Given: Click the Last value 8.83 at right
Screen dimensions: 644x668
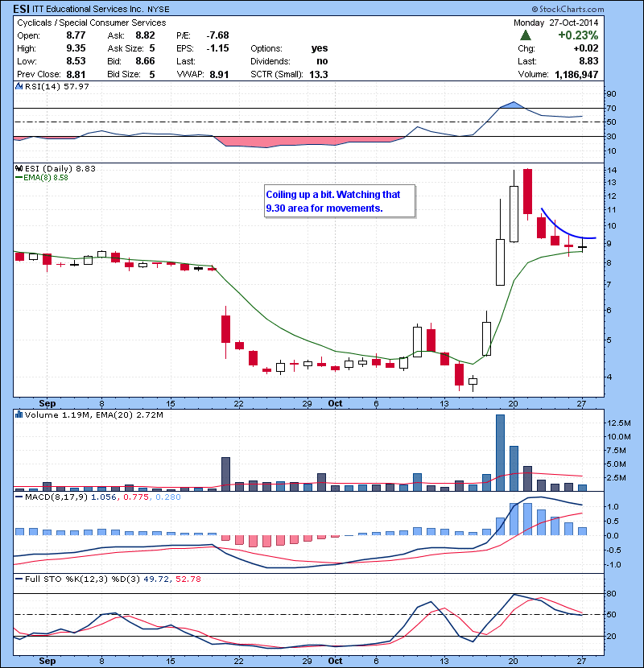Looking at the screenshot, I should [x=588, y=61].
